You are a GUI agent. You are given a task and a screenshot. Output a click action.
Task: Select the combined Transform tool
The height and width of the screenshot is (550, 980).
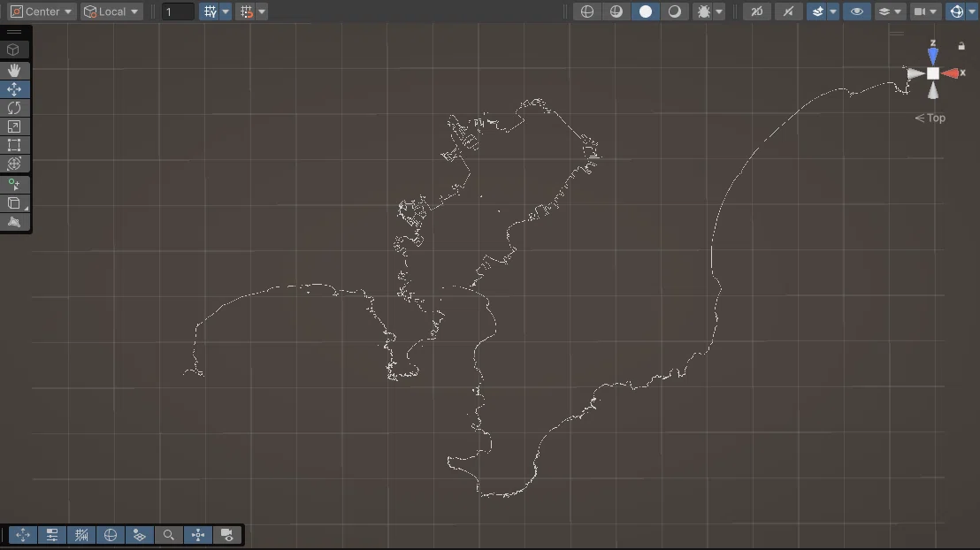[x=14, y=164]
